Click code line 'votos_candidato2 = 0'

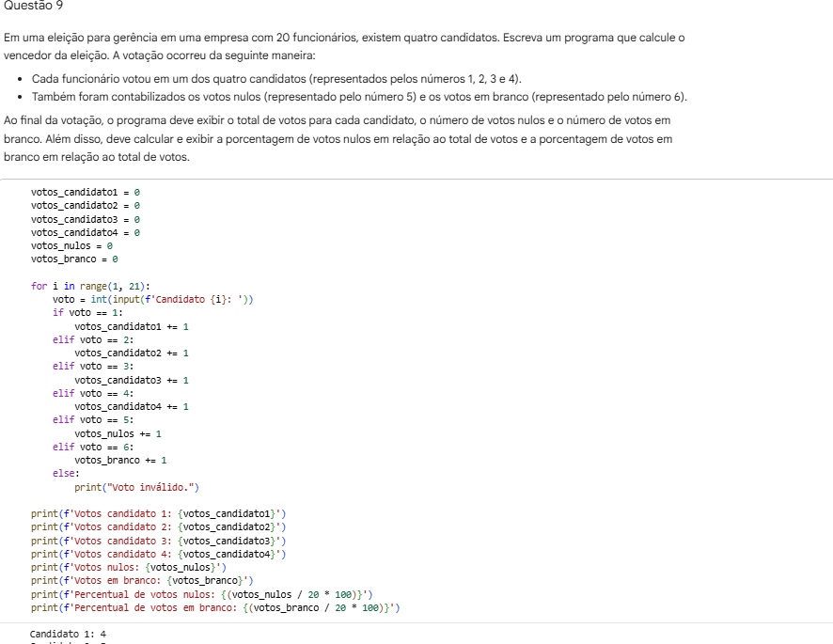point(86,206)
